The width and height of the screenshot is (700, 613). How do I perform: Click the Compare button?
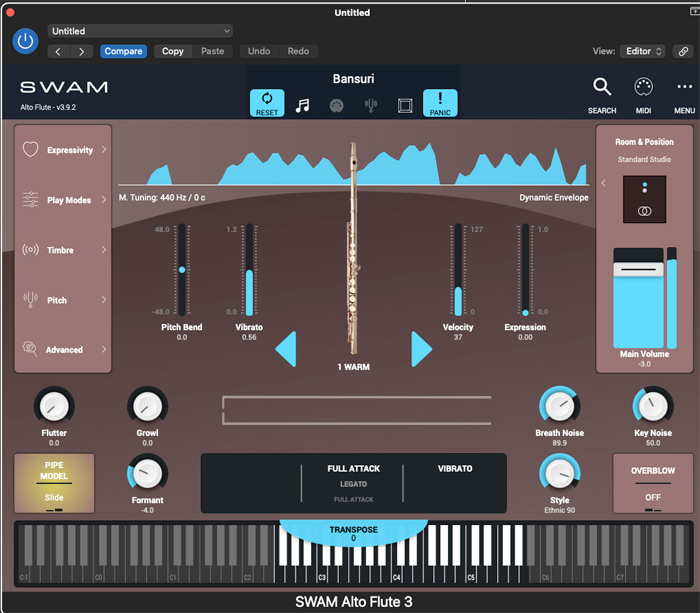123,51
